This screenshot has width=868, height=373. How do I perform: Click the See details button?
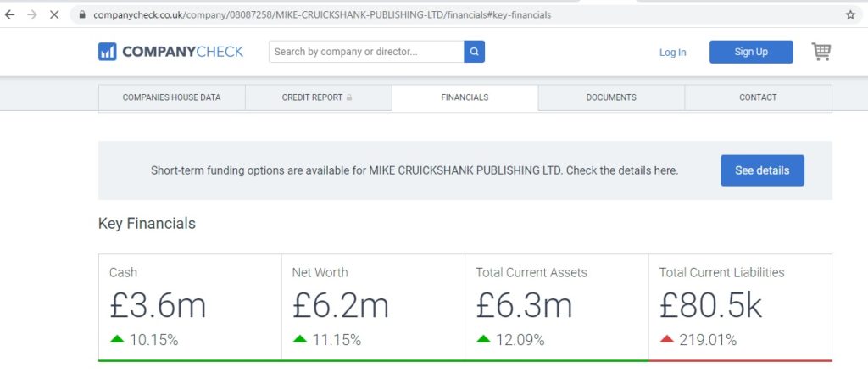coord(762,170)
